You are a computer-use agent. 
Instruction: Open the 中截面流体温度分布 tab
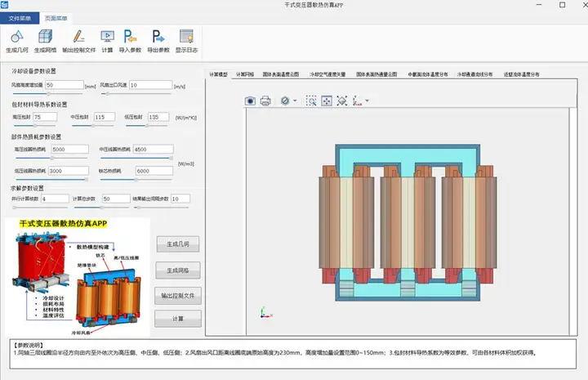point(428,74)
